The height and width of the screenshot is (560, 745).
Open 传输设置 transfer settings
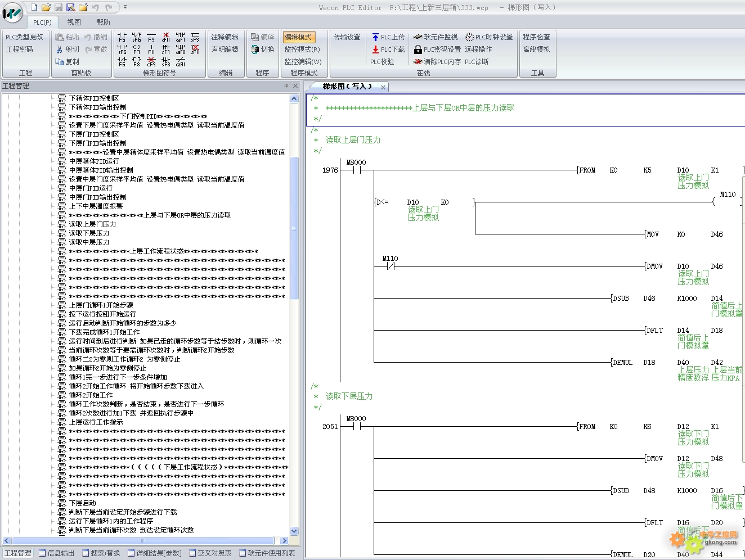coord(347,37)
